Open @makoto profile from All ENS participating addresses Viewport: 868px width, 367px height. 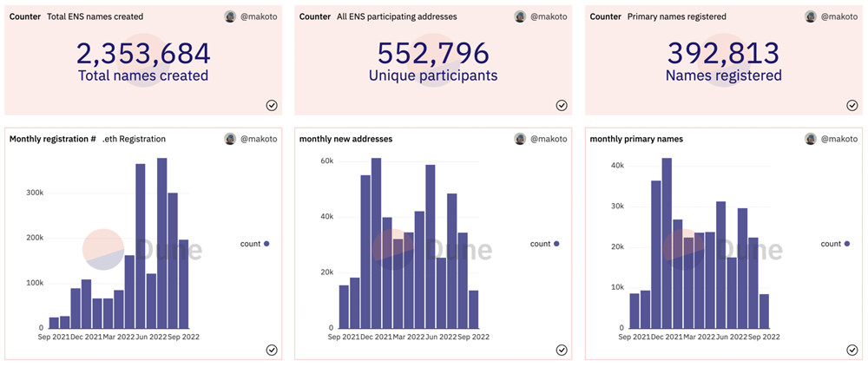coord(549,16)
